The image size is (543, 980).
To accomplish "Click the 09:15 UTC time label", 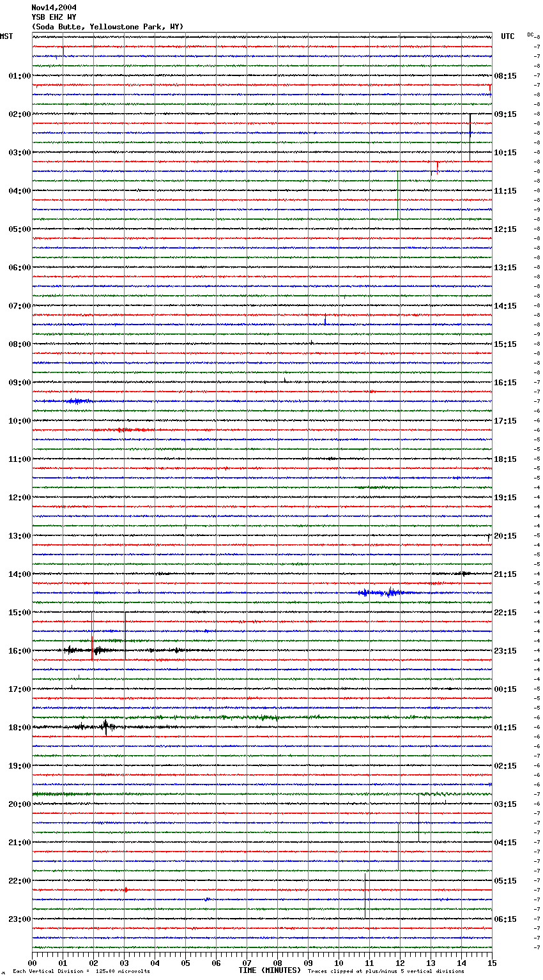I will [505, 114].
